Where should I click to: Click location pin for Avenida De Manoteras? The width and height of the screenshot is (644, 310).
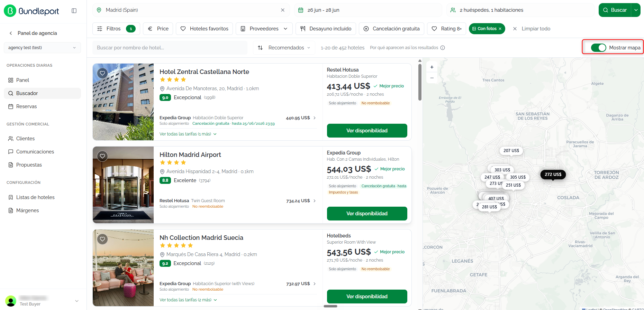tap(162, 89)
